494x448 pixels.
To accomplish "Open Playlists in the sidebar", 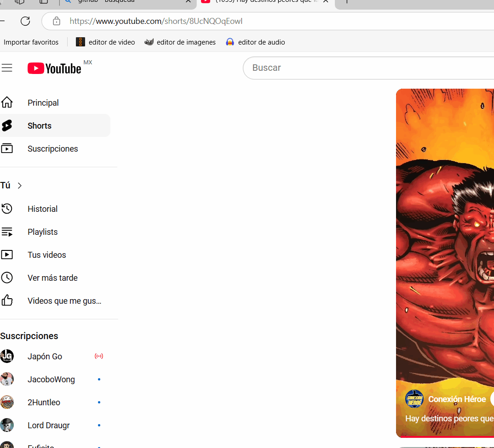I will 55,232.
